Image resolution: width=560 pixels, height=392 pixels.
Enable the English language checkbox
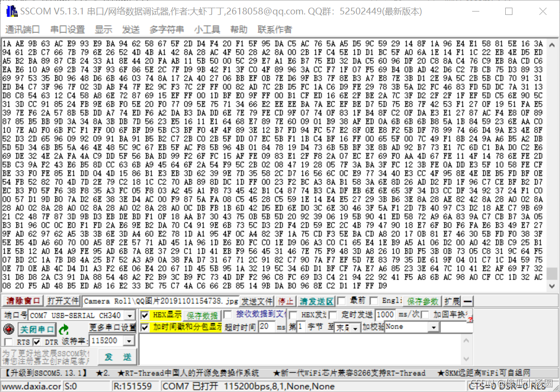374,301
